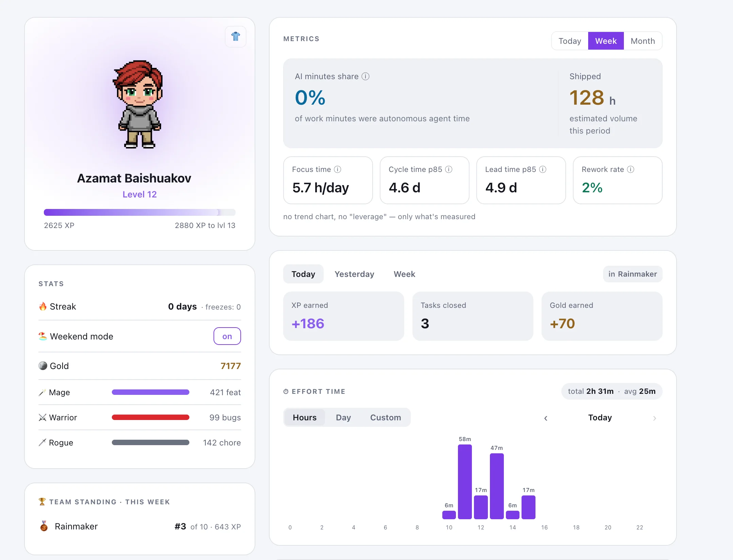
Task: Click the Today label between chart arrows
Action: [x=600, y=418]
